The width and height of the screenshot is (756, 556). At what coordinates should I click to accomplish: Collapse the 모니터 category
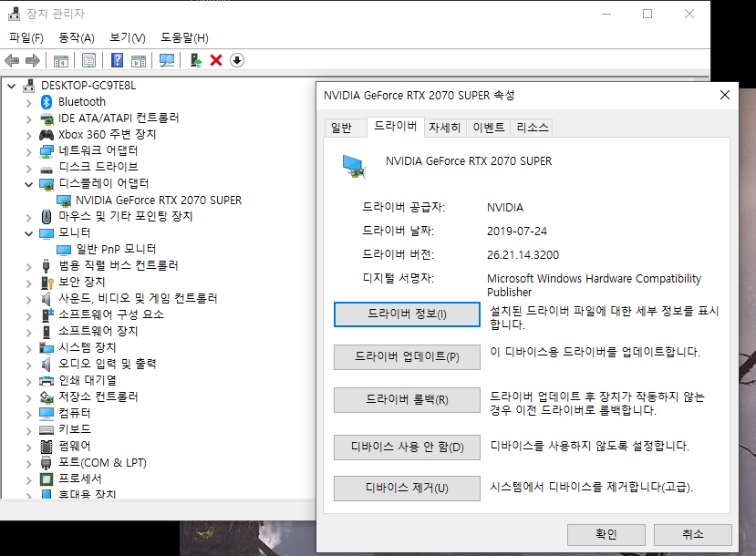click(x=28, y=233)
